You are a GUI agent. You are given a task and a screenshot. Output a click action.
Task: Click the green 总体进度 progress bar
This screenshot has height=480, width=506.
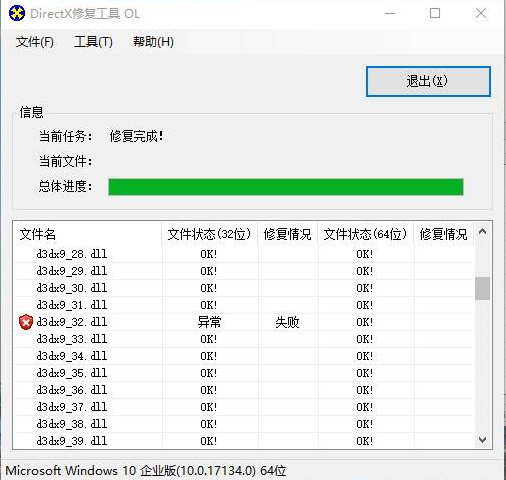(x=286, y=187)
